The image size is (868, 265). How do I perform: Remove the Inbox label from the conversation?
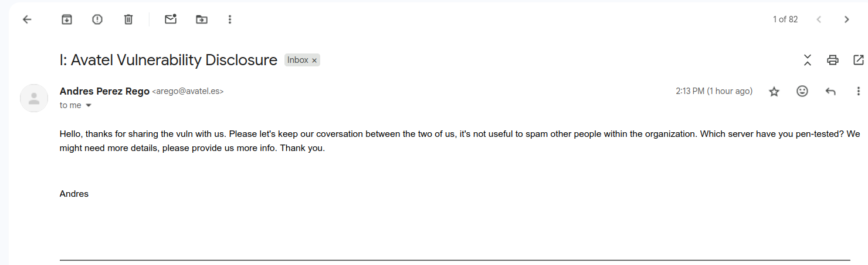[x=314, y=61]
